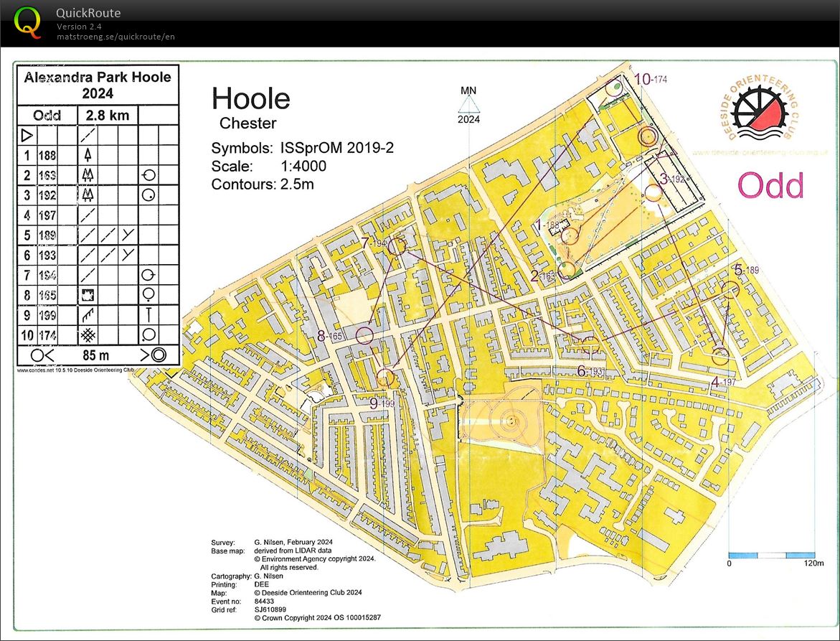Open the matstroeng.se/quickroute/en link
840x641 pixels.
(115, 37)
